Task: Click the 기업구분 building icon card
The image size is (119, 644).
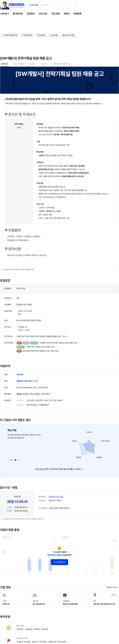Action: [44, 599]
